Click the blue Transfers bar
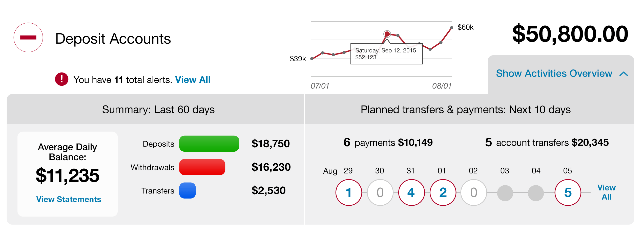 (187, 190)
